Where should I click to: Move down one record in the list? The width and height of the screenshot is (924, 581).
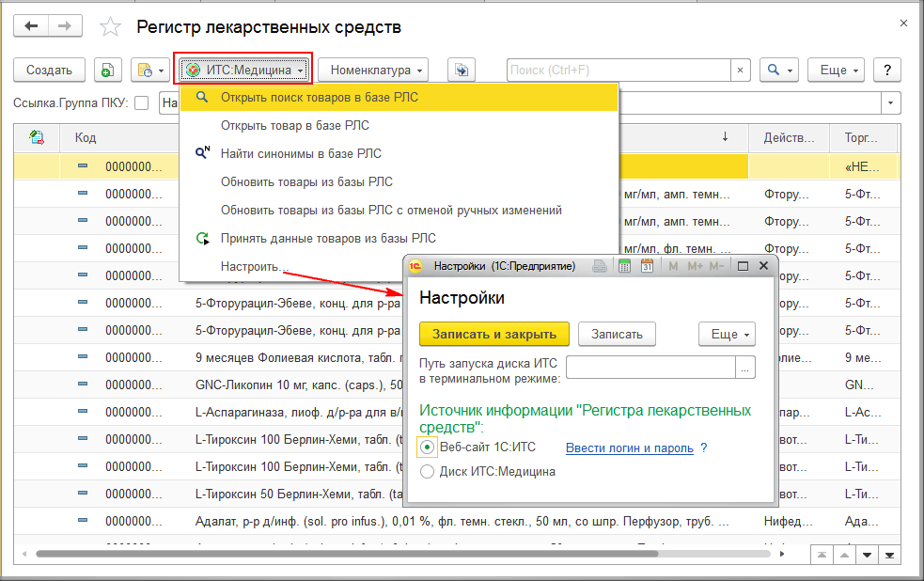coord(867,555)
